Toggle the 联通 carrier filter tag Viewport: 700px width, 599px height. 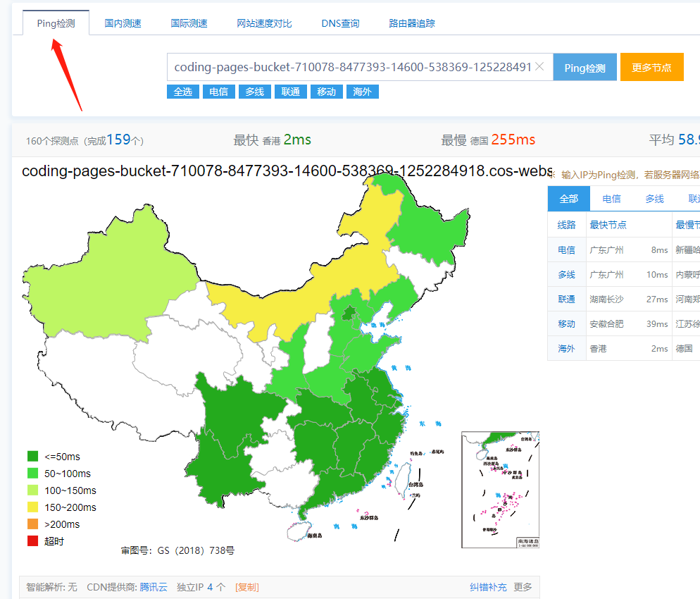(290, 92)
